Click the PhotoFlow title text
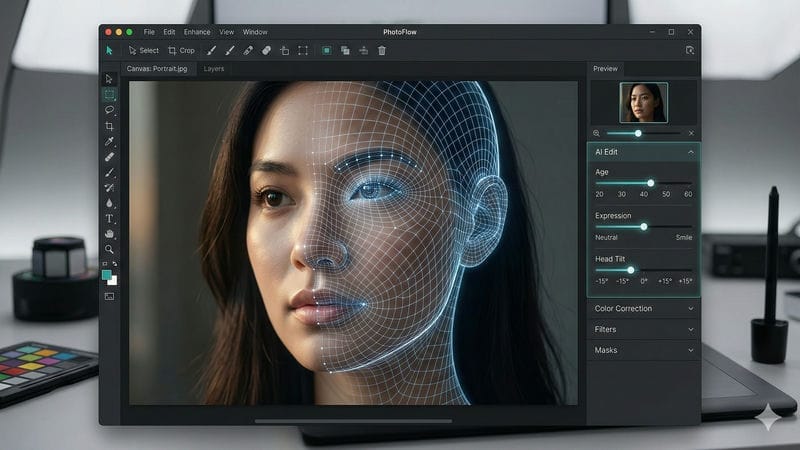This screenshot has height=450, width=800. 400,32
